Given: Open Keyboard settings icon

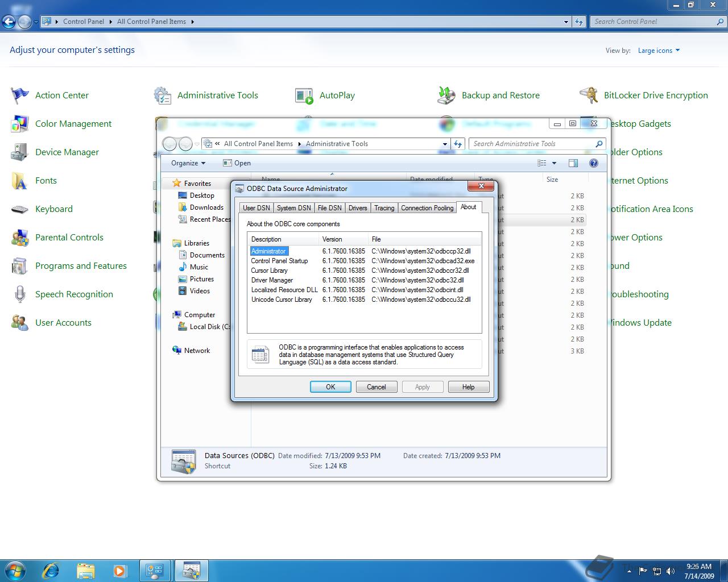Looking at the screenshot, I should pyautogui.click(x=20, y=209).
